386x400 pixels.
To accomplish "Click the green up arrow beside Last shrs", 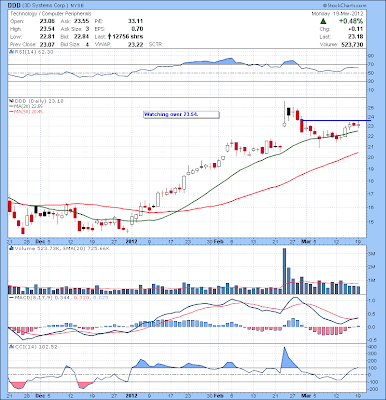I will 109,37.
